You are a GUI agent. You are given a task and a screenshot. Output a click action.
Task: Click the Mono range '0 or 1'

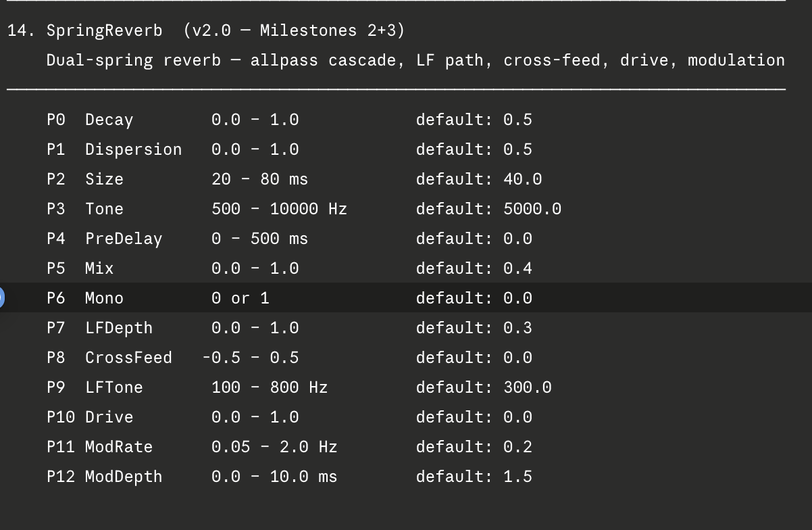(240, 298)
